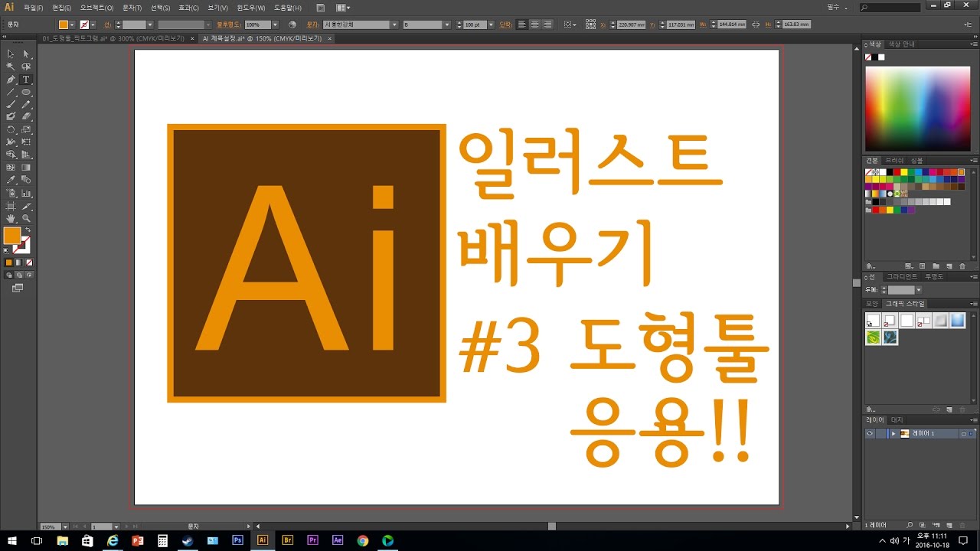
Task: Select the Ellipse shape tool
Action: pos(26,92)
